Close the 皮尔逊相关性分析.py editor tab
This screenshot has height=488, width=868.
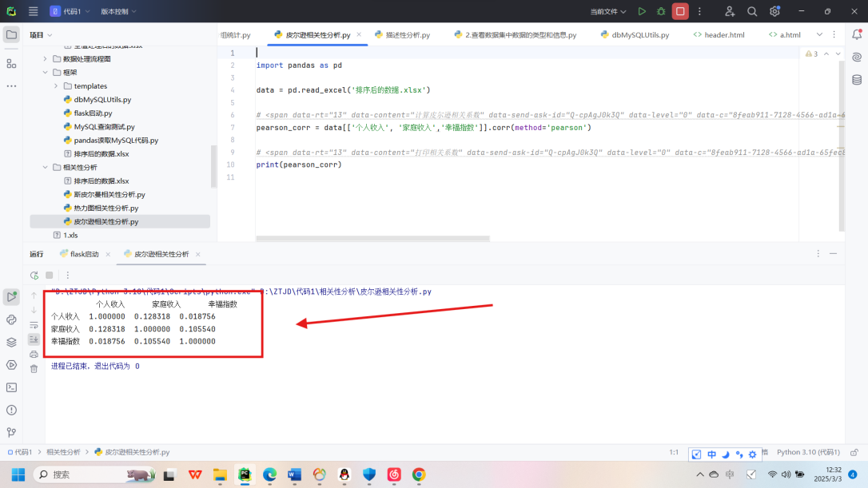pyautogui.click(x=359, y=34)
